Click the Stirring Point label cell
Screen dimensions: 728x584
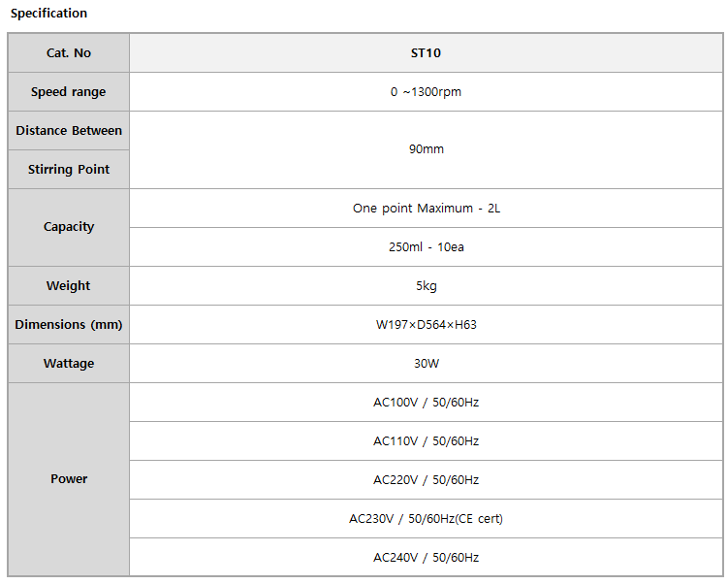click(69, 170)
